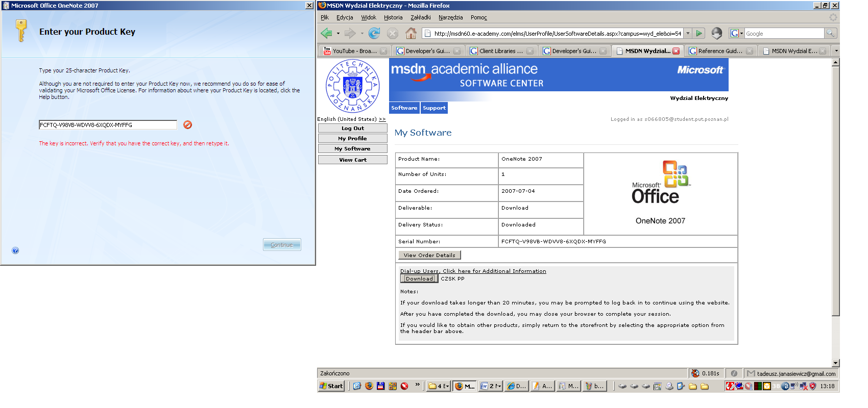
Task: Open the Software tab on MSDN page
Action: point(404,108)
